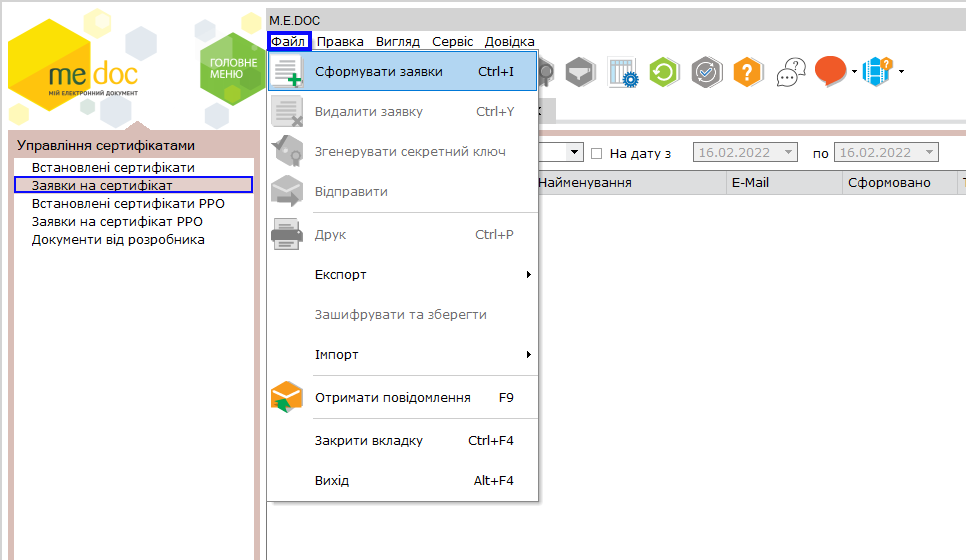Screen dimensions: 966x560
Task: Select Заявки на сертифікат in sidebar
Action: click(134, 185)
